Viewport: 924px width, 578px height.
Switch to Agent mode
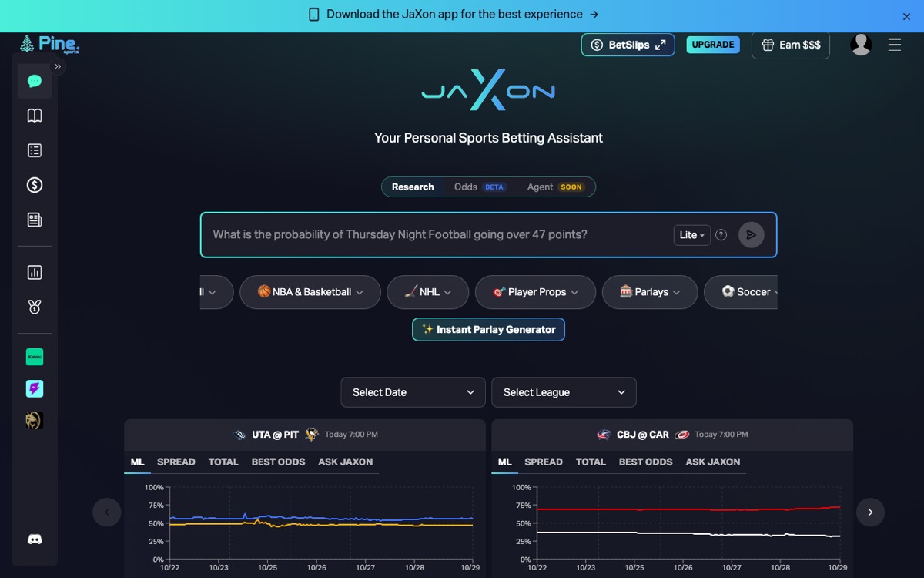pyautogui.click(x=555, y=187)
